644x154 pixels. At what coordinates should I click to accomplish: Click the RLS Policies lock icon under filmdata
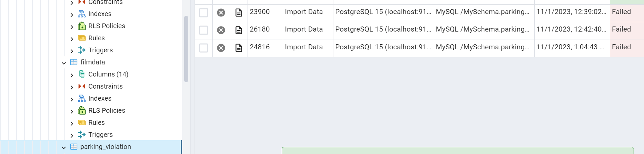(82, 110)
